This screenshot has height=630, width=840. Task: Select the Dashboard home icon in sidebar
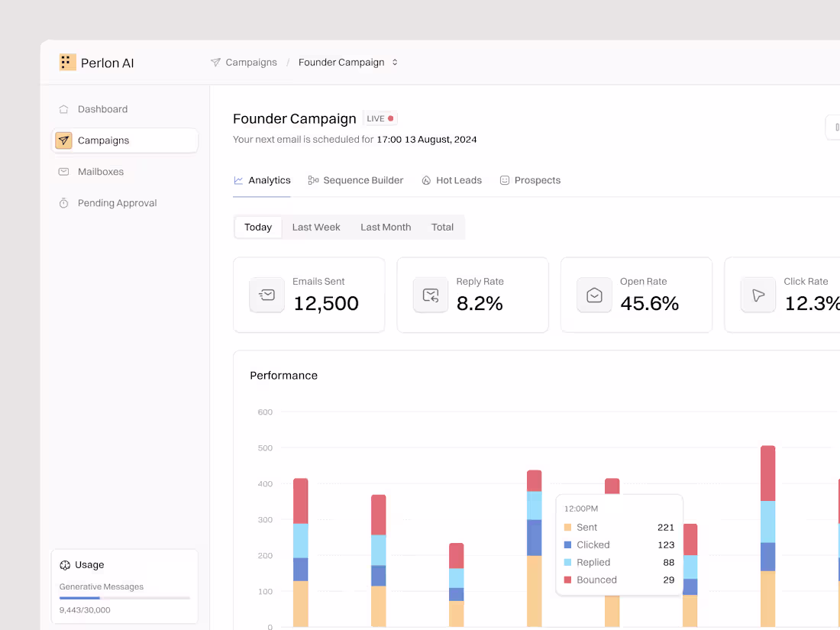[64, 109]
